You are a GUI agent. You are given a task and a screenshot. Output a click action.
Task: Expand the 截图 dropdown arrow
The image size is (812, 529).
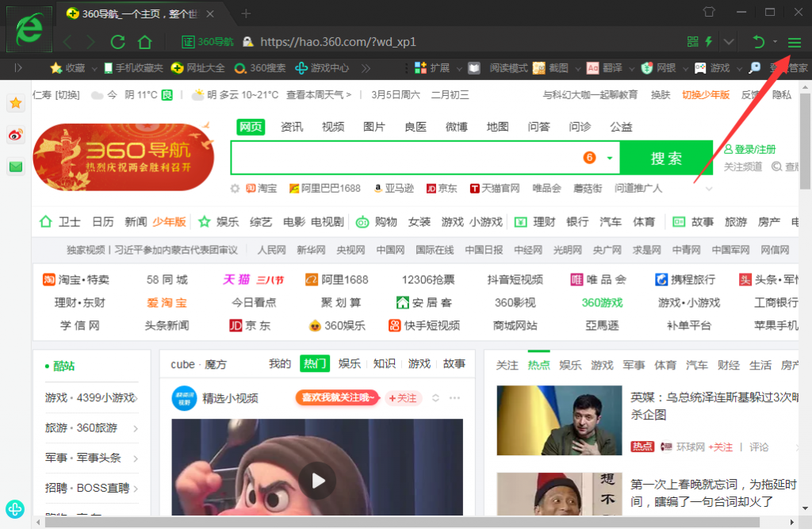point(577,69)
